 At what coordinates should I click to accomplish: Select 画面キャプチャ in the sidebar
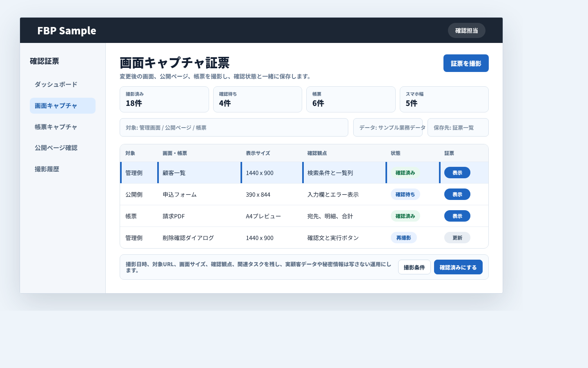point(62,106)
